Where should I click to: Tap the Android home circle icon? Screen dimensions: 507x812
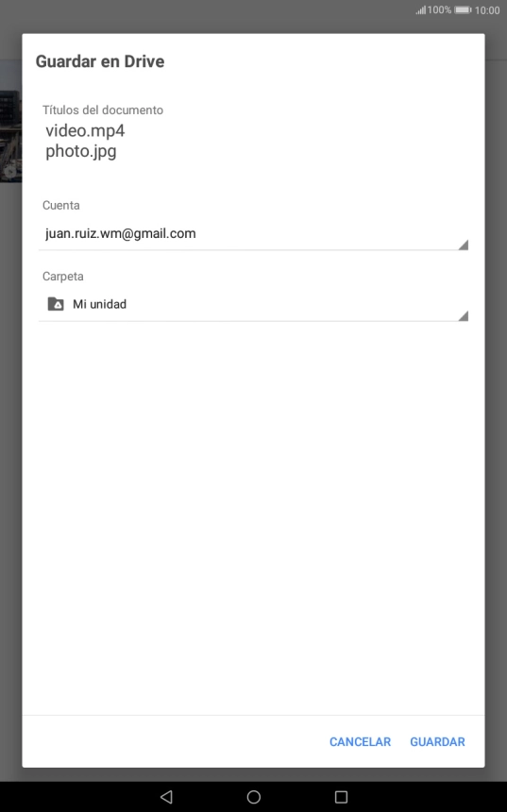click(254, 797)
